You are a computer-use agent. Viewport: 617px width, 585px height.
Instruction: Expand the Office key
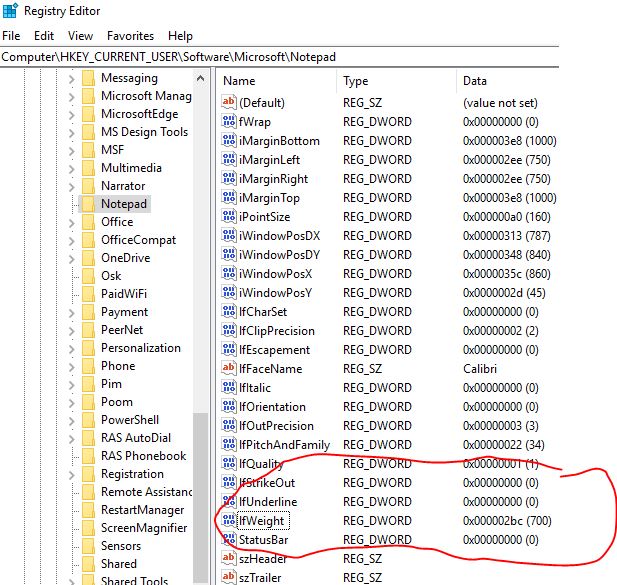[x=71, y=222]
